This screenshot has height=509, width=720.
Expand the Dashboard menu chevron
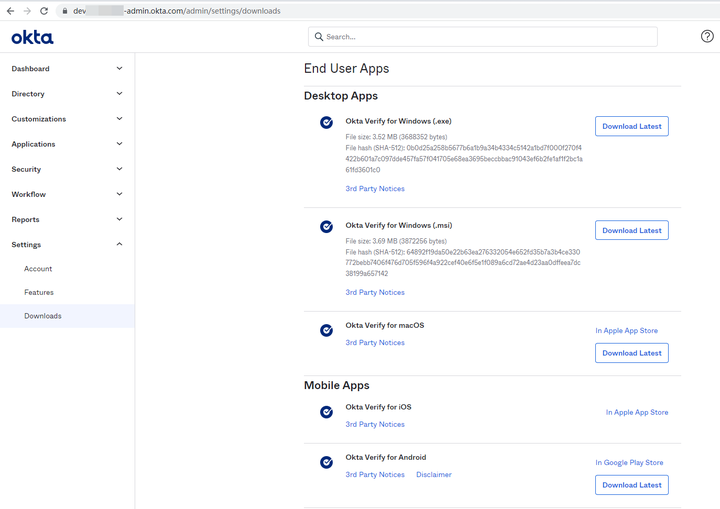coord(120,69)
